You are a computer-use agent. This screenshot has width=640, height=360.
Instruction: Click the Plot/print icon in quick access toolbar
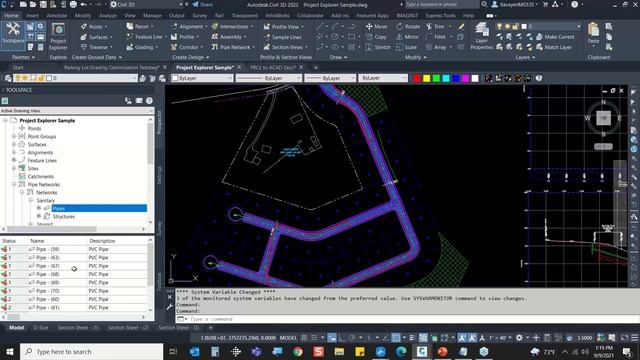point(73,4)
